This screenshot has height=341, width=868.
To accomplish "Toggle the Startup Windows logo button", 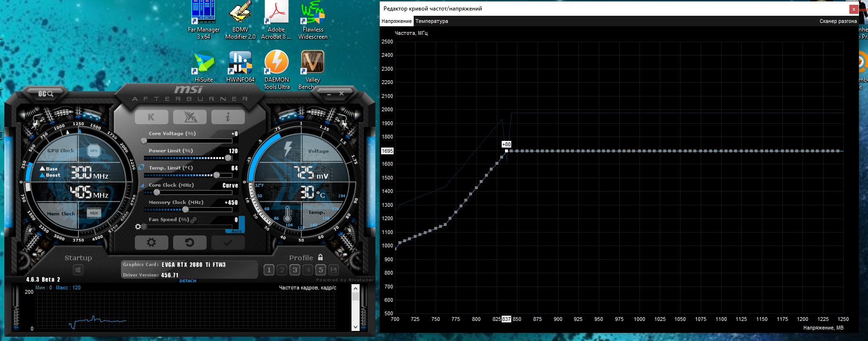I will [x=78, y=270].
